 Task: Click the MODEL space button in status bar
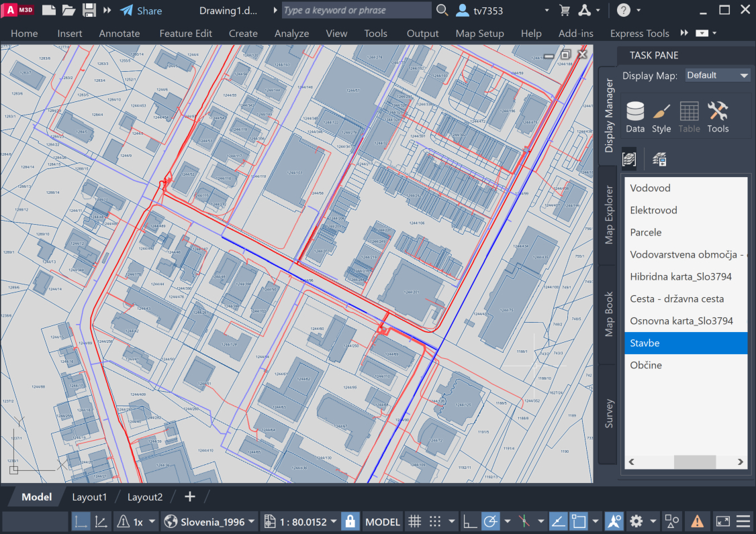(383, 521)
